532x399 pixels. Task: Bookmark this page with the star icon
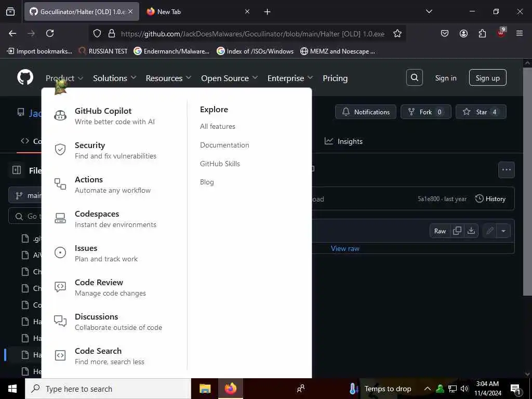click(397, 33)
